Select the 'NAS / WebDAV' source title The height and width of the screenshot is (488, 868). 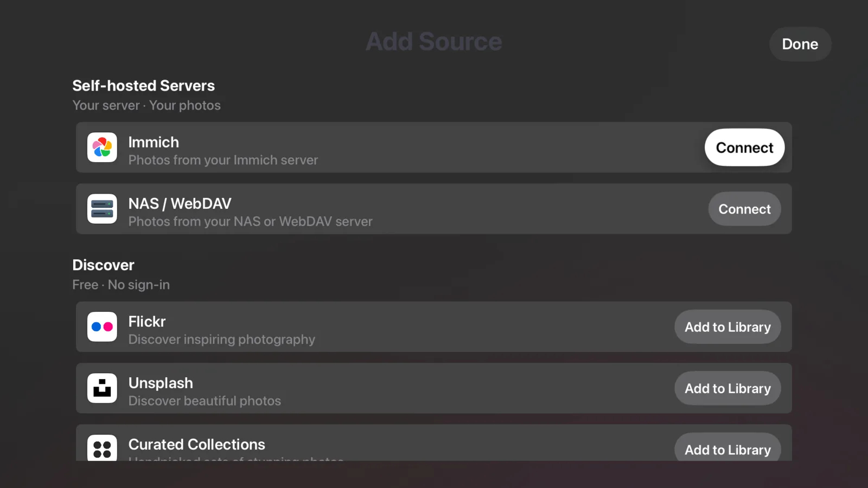pyautogui.click(x=180, y=203)
